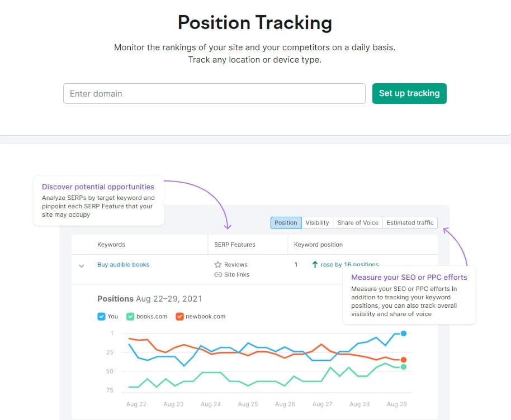
Task: Click the Enter domain input field
Action: click(214, 94)
